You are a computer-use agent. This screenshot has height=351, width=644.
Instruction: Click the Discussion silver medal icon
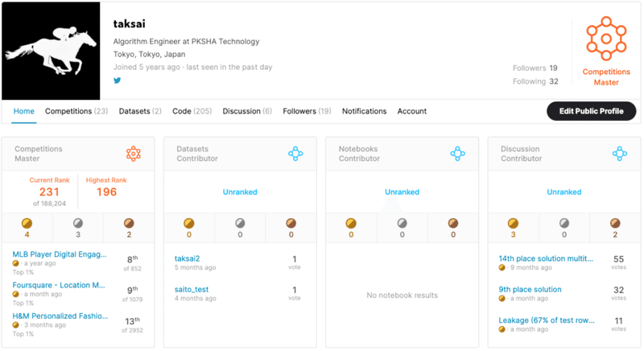pyautogui.click(x=564, y=223)
